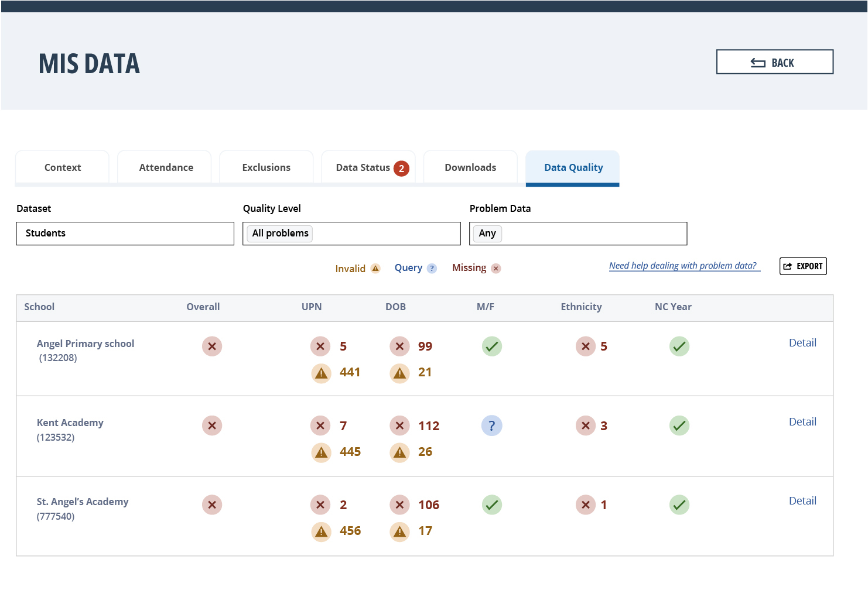Sort by the School column header
868x604 pixels.
point(39,307)
